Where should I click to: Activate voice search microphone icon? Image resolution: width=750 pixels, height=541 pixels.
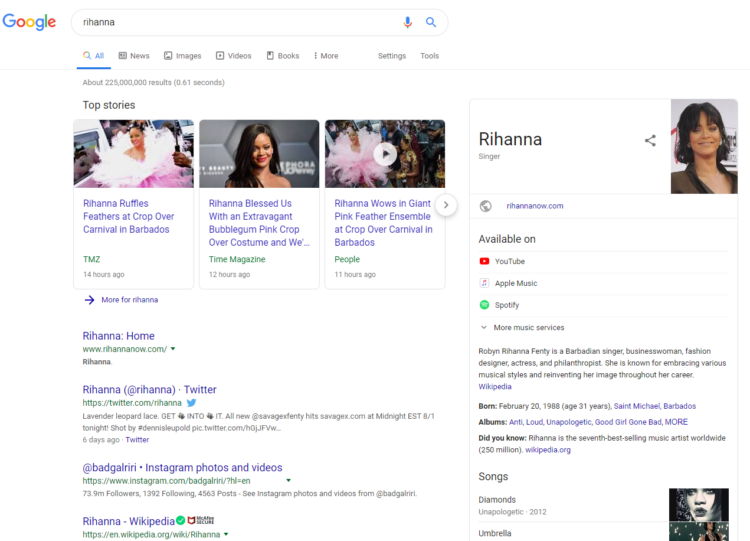tap(408, 22)
